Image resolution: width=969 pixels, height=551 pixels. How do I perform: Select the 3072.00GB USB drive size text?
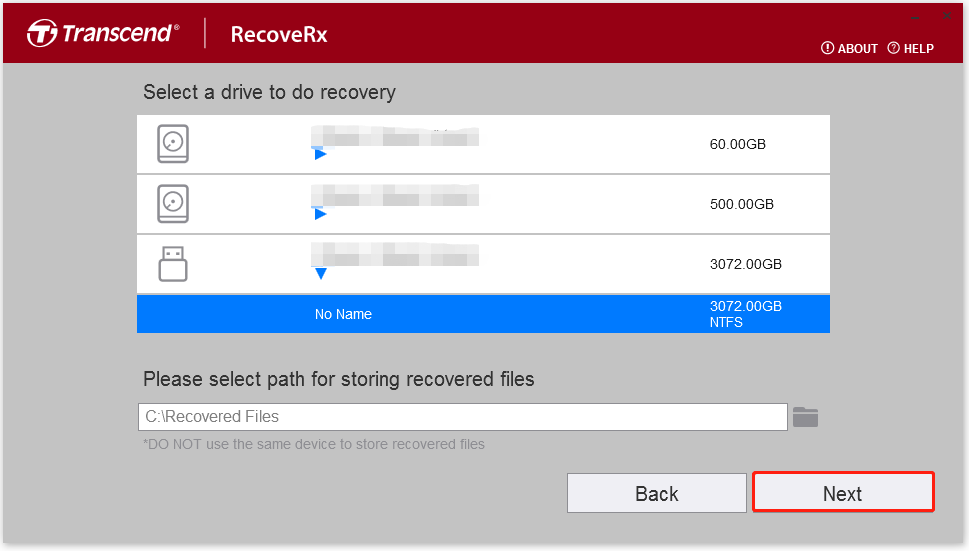tap(745, 264)
